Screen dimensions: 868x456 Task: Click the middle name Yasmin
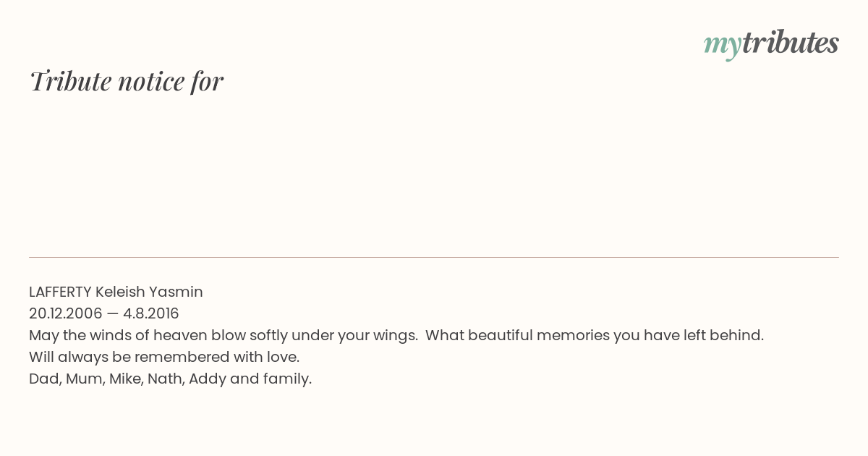[x=176, y=292]
